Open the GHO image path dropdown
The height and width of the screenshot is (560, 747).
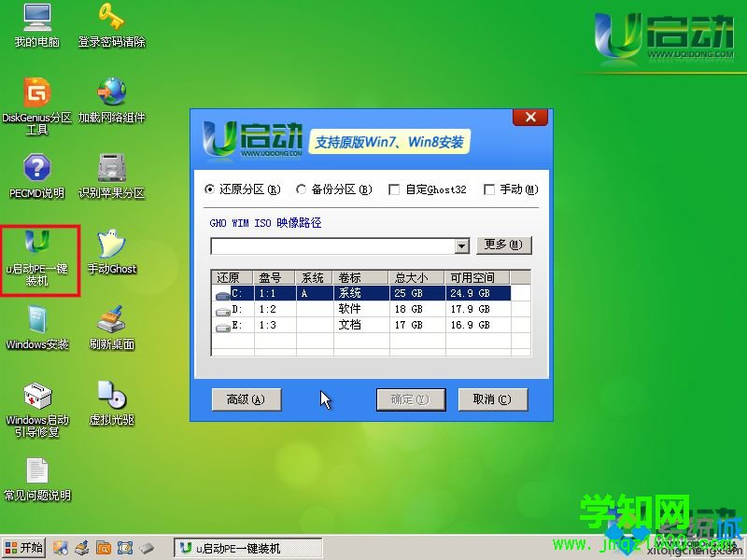461,245
